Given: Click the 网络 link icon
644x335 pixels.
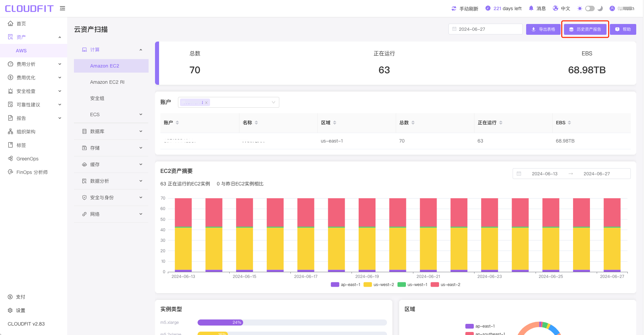Looking at the screenshot, I should point(84,214).
